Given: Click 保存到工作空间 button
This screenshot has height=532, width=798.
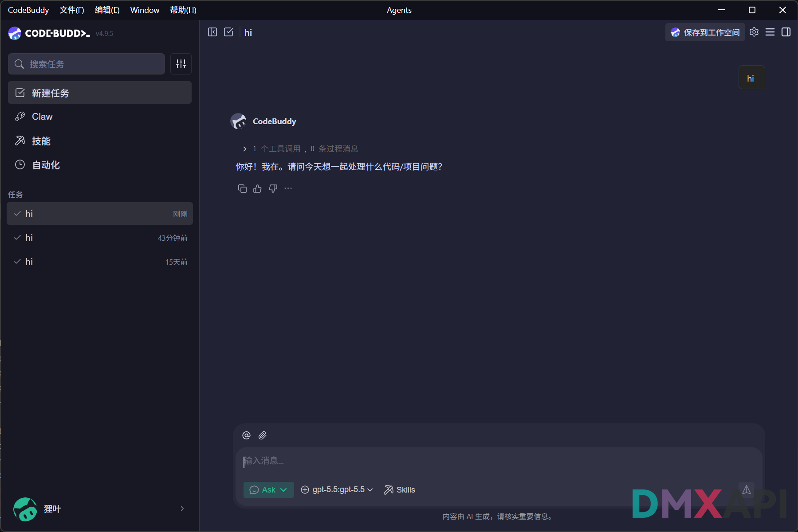Looking at the screenshot, I should [x=705, y=32].
